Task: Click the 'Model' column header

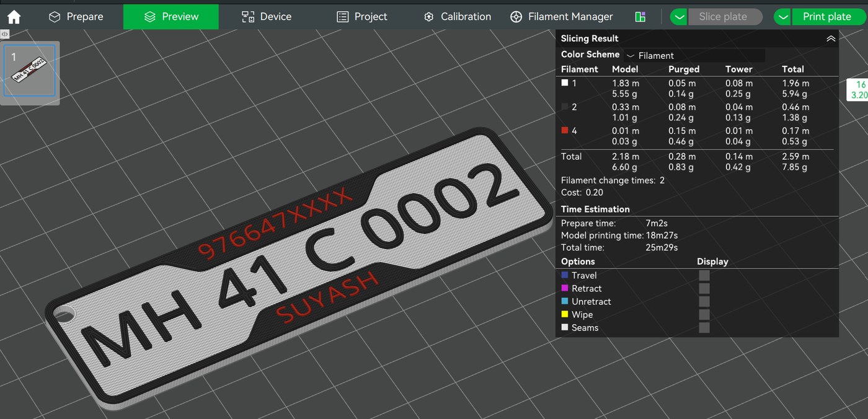Action: (x=625, y=69)
